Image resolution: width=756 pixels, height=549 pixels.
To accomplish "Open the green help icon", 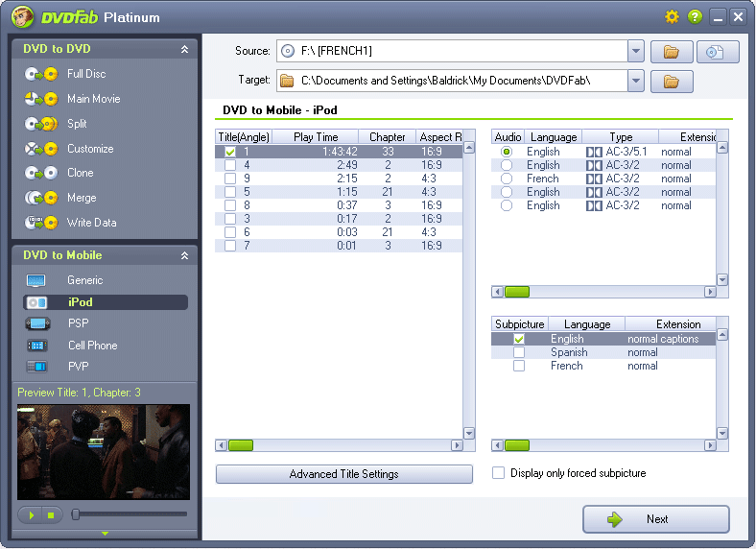I will 695,17.
